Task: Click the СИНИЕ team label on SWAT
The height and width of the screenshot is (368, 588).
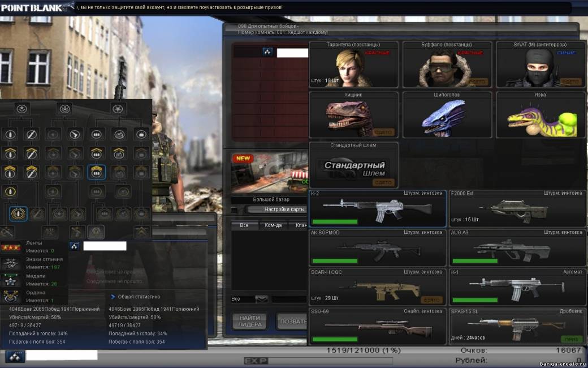Action: pyautogui.click(x=566, y=53)
